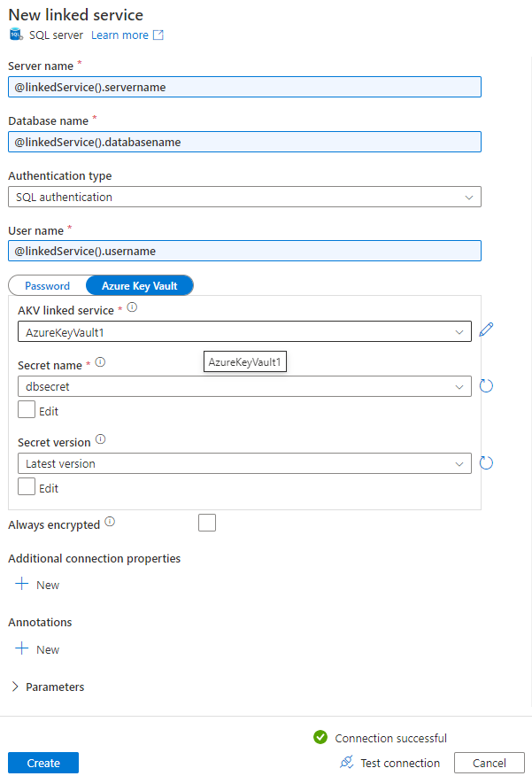Image resolution: width=532 pixels, height=776 pixels.
Task: Click the Server name input field
Action: pyautogui.click(x=243, y=86)
